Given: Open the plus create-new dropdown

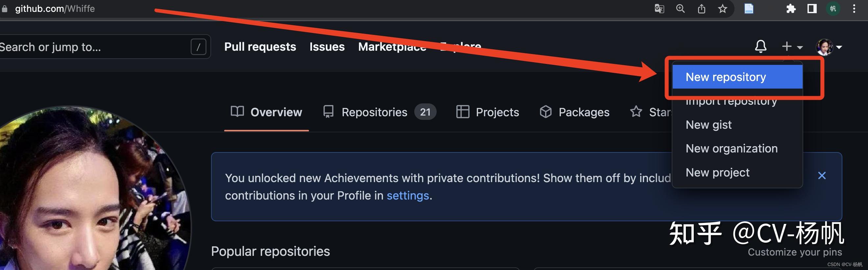Looking at the screenshot, I should pyautogui.click(x=792, y=46).
